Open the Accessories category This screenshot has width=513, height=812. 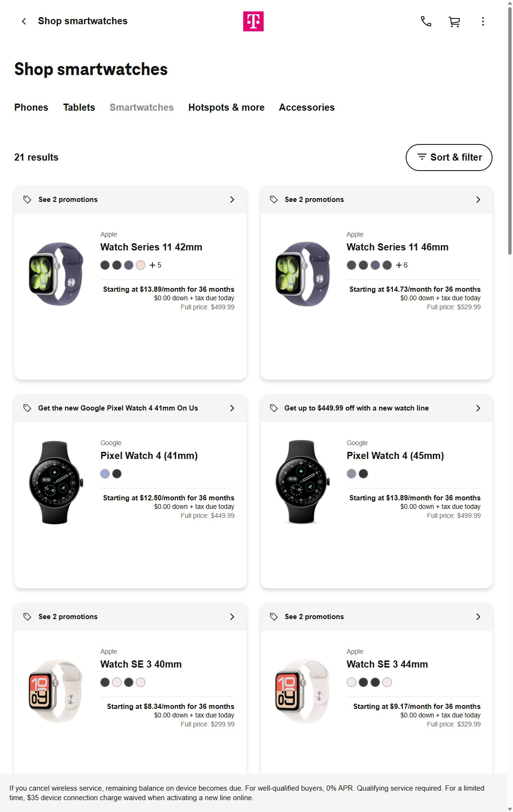tap(307, 107)
